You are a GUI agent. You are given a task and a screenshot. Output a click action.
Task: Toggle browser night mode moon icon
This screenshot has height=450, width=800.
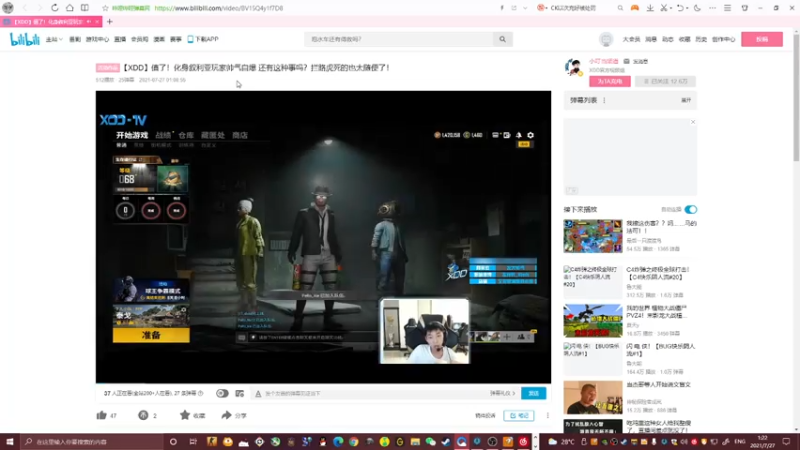[x=697, y=8]
